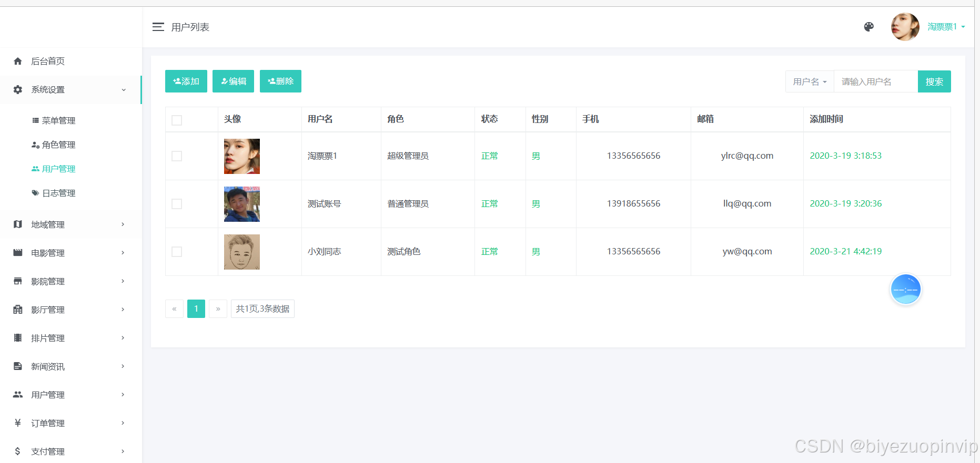Viewport: 980px width, 463px height.
Task: Click the people icon beside bottom 用户管理
Action: (18, 395)
